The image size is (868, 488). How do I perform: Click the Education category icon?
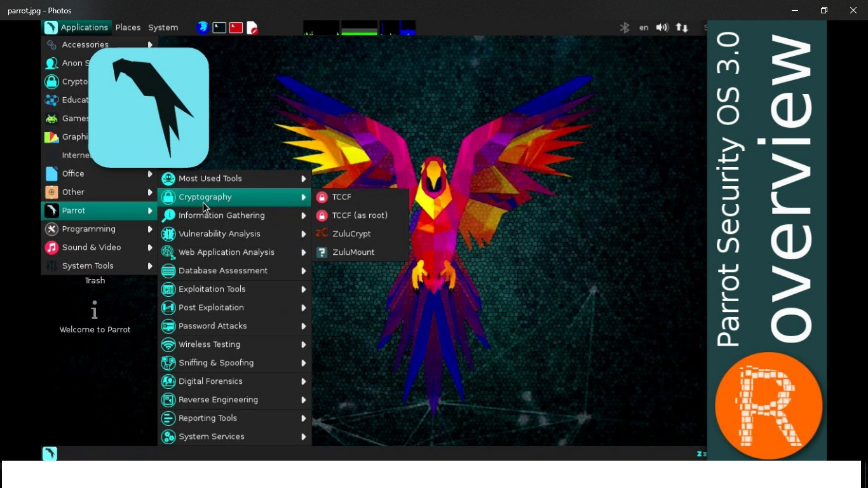click(52, 100)
